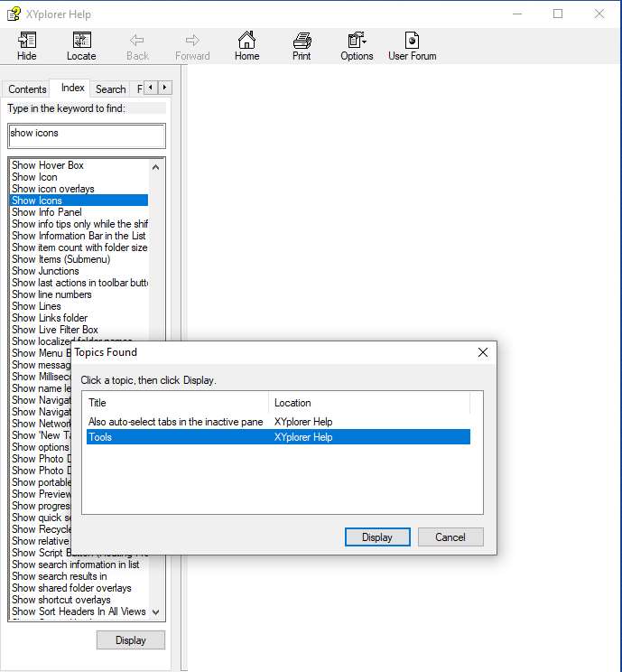Close the Topics Found dialog
The width and height of the screenshot is (622, 672).
pos(483,352)
